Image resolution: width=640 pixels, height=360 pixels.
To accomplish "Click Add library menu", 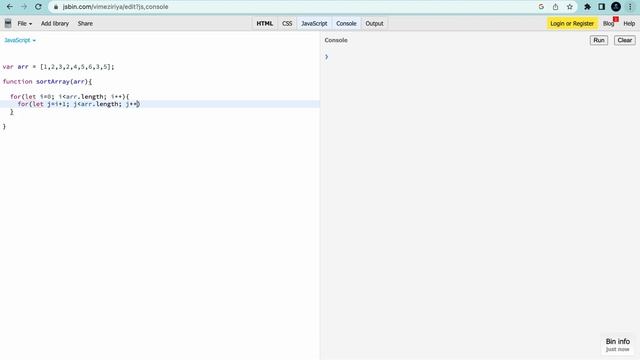I will pyautogui.click(x=55, y=24).
